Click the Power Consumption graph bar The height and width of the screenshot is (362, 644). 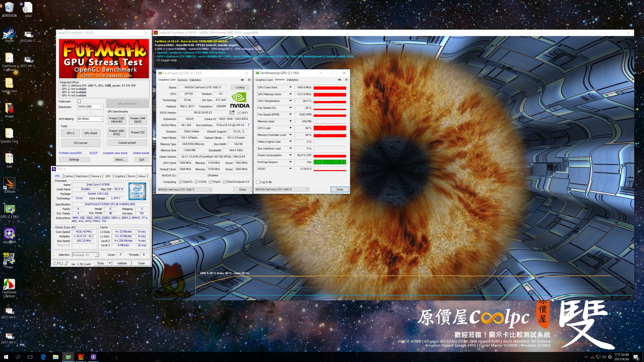coord(330,155)
